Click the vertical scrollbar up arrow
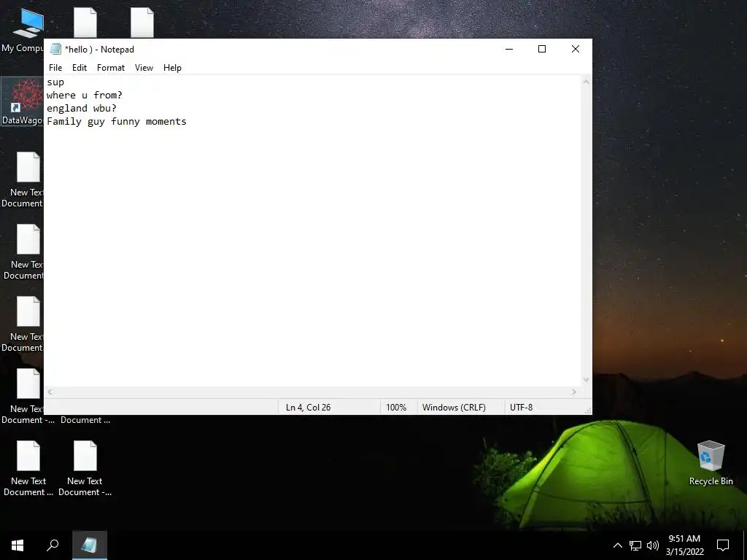The width and height of the screenshot is (747, 560). click(x=586, y=82)
